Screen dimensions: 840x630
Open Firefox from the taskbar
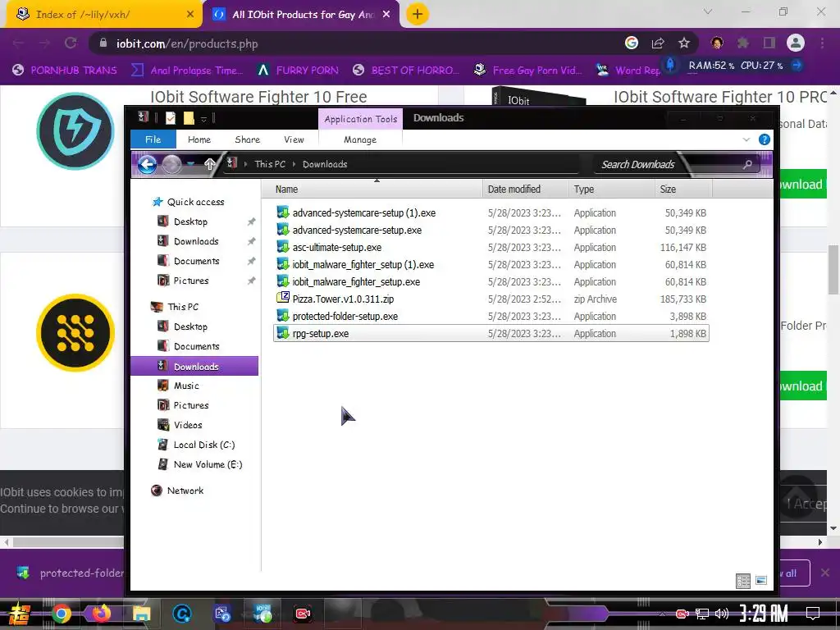tap(101, 613)
